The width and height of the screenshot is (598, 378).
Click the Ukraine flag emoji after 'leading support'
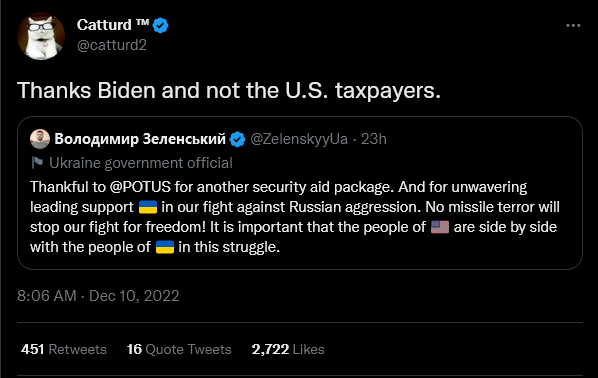coord(148,207)
